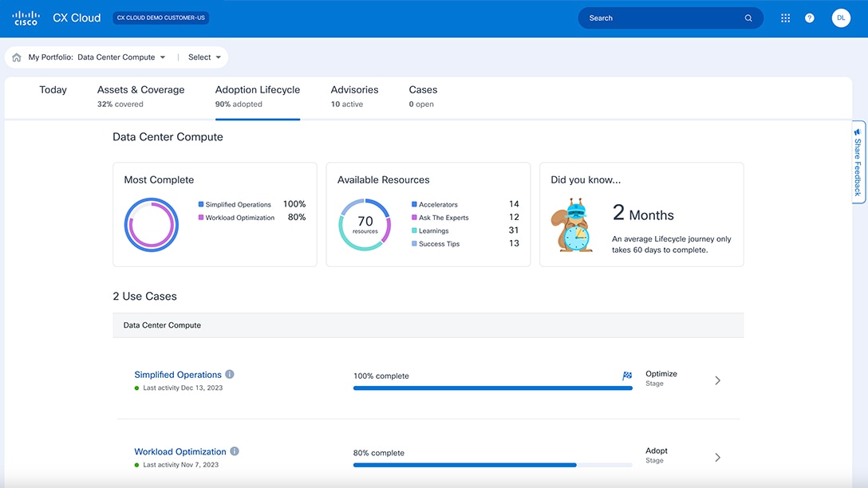Click the 70 resources donut chart
Viewport: 868px width, 488px height.
click(365, 225)
